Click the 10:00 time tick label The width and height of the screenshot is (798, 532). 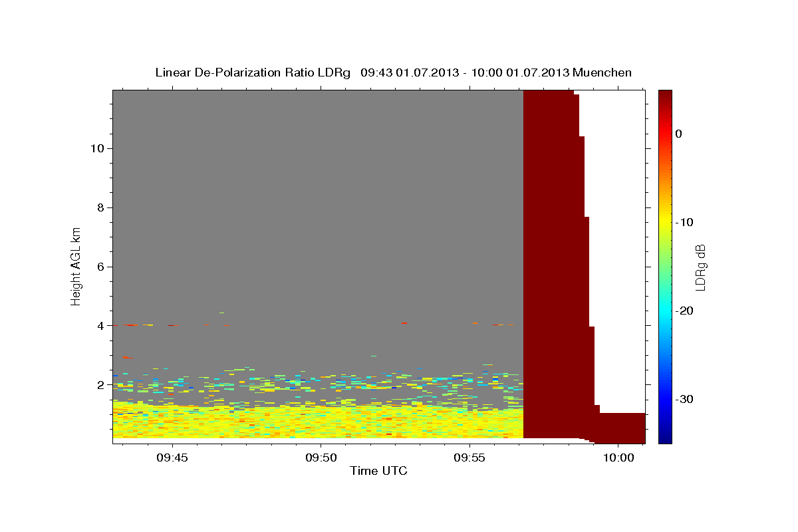[618, 458]
